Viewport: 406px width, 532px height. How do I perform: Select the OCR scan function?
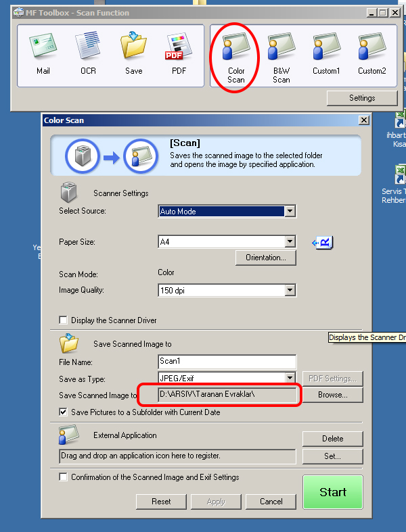89,54
